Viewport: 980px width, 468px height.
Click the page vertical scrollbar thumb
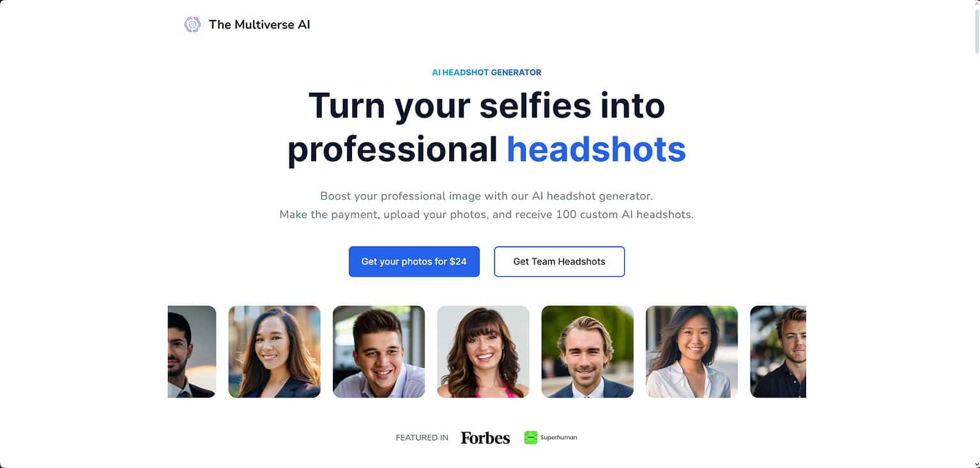(x=976, y=32)
